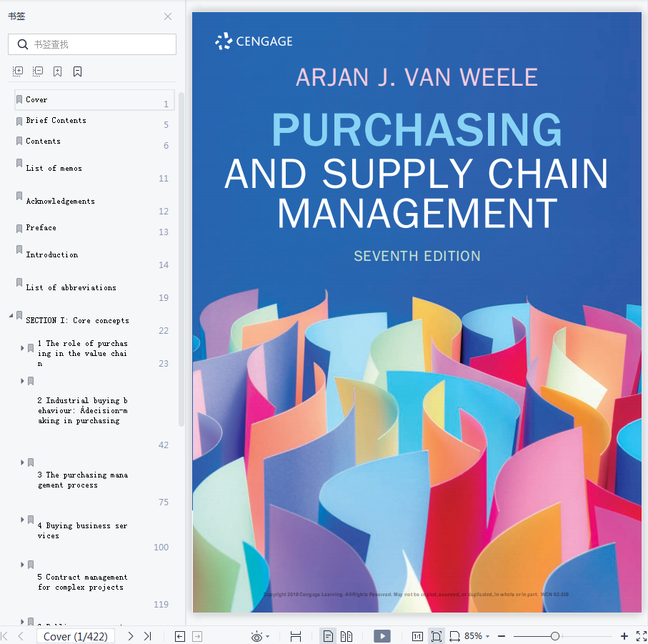
Task: Expand chapter 2 Industrial buying behaviour
Action: tap(23, 381)
